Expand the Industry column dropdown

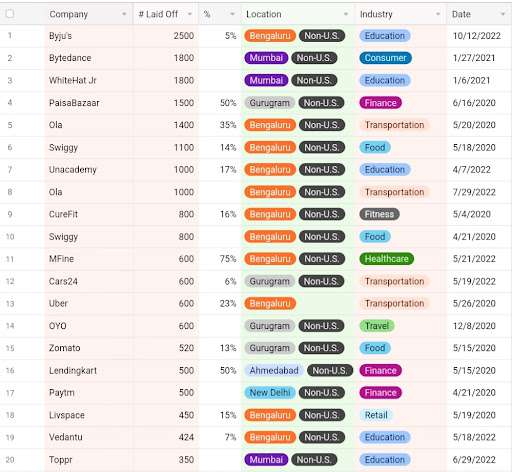pyautogui.click(x=438, y=14)
